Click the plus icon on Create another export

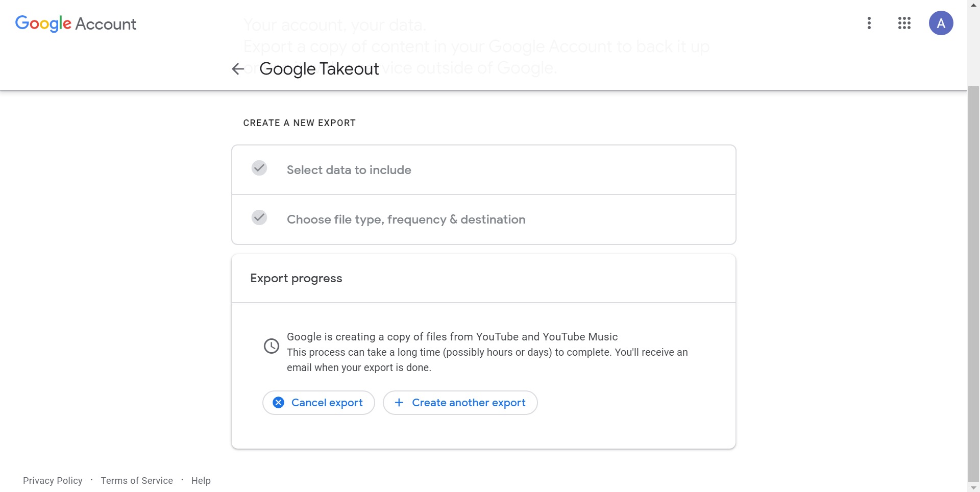(x=399, y=403)
